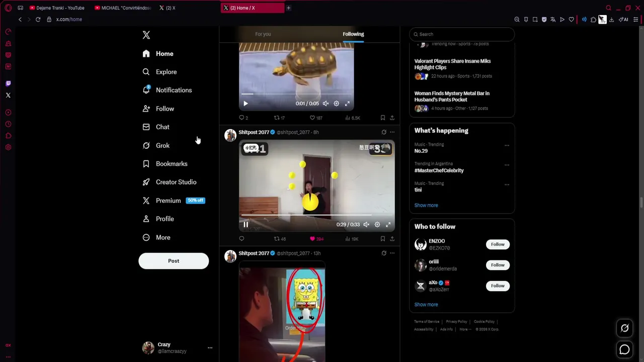Repost the post with 46 reposts
This screenshot has width=644, height=362.
click(280, 239)
